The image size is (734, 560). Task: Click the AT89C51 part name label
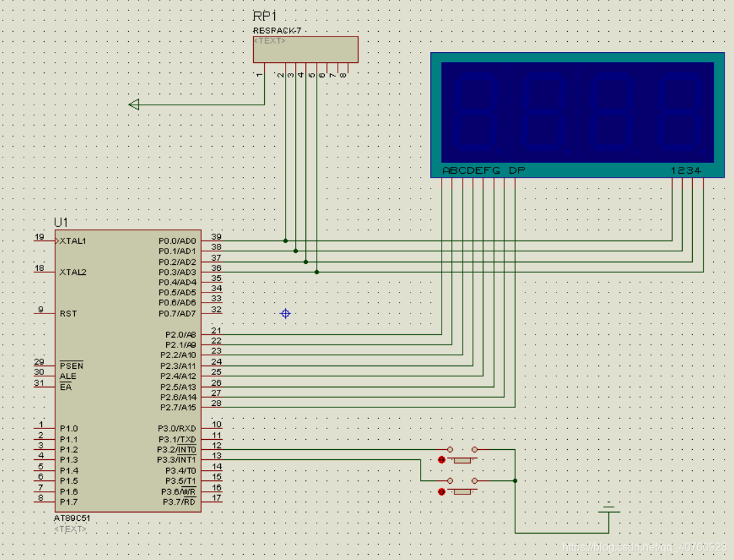point(72,518)
